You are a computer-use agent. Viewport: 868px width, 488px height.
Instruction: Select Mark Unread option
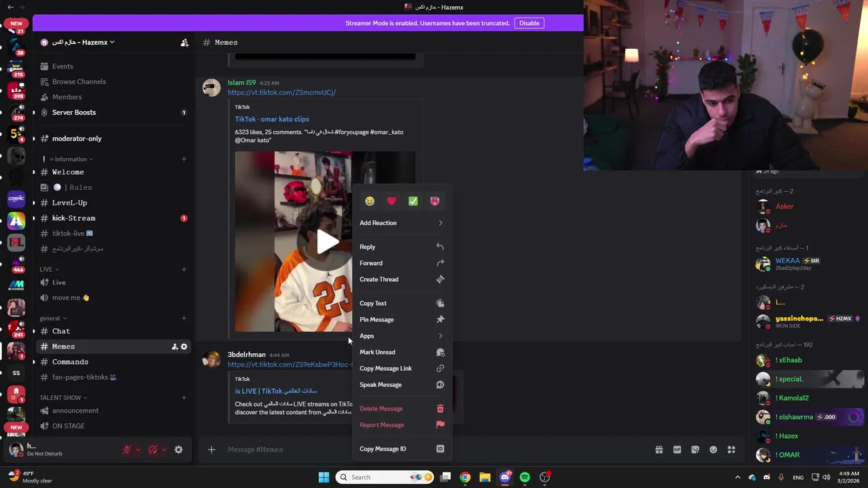pos(401,352)
